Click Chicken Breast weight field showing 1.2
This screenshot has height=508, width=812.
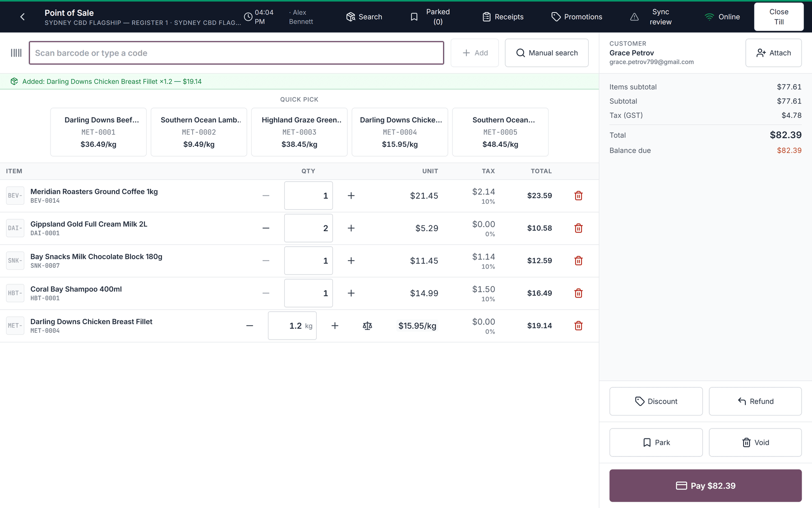(x=292, y=326)
